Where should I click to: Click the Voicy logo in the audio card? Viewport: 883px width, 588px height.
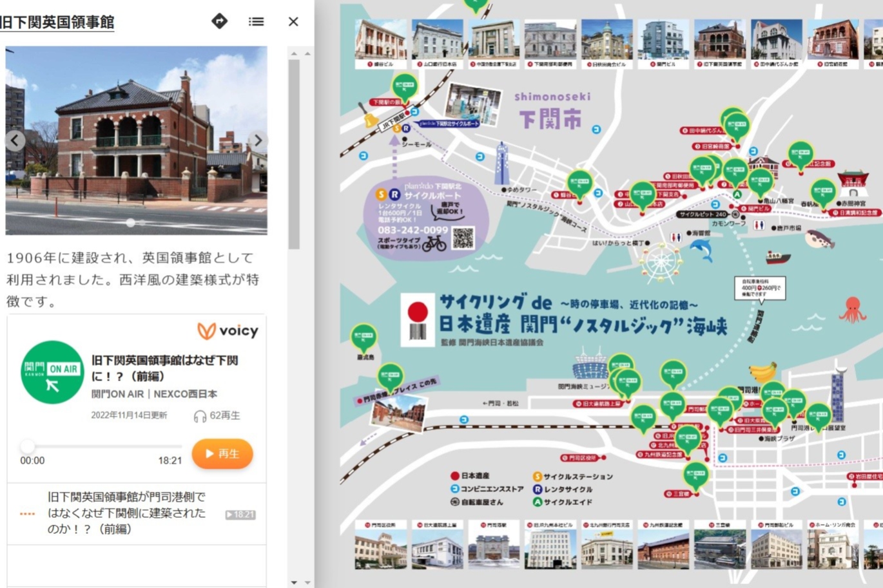coord(228,331)
